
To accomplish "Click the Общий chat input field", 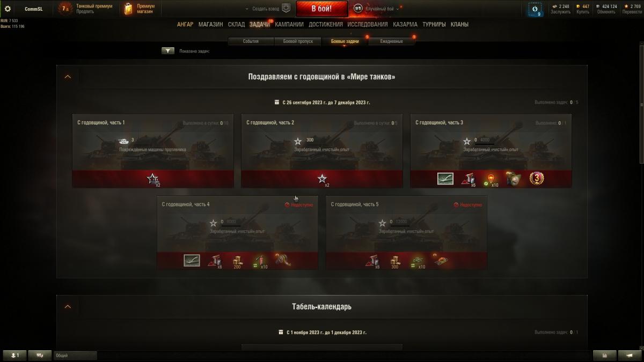I will point(75,355).
